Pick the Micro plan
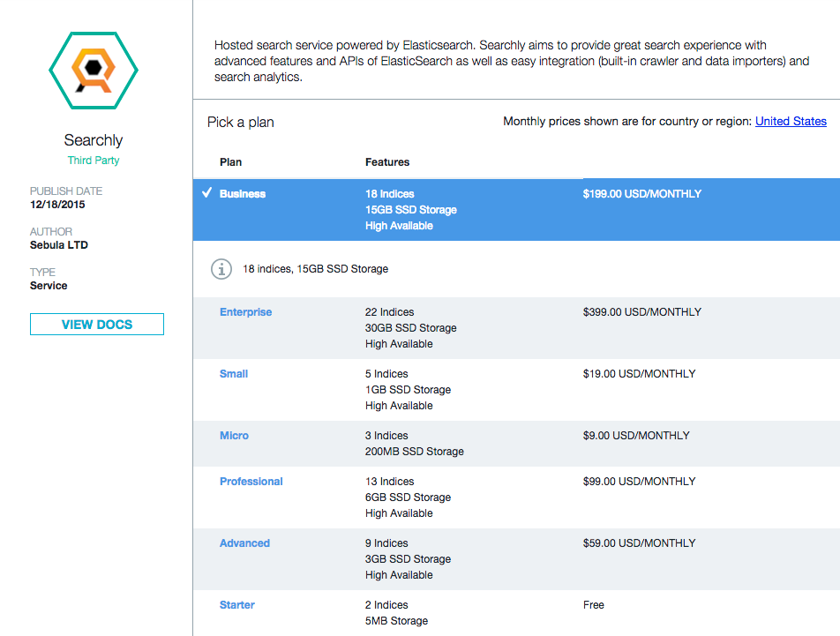 (234, 436)
